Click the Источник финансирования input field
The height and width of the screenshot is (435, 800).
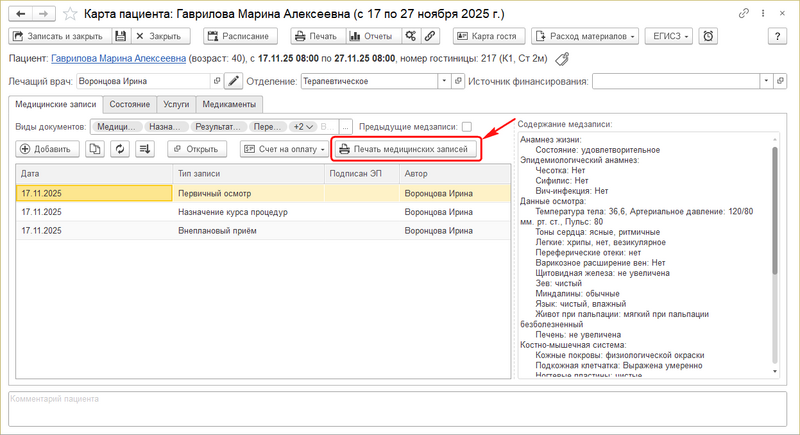click(x=676, y=81)
